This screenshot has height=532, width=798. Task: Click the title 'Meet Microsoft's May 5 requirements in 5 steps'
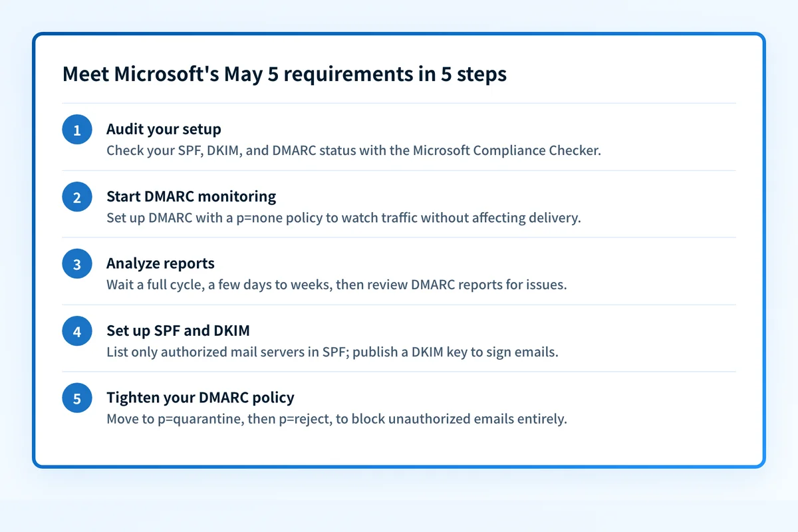tap(285, 74)
